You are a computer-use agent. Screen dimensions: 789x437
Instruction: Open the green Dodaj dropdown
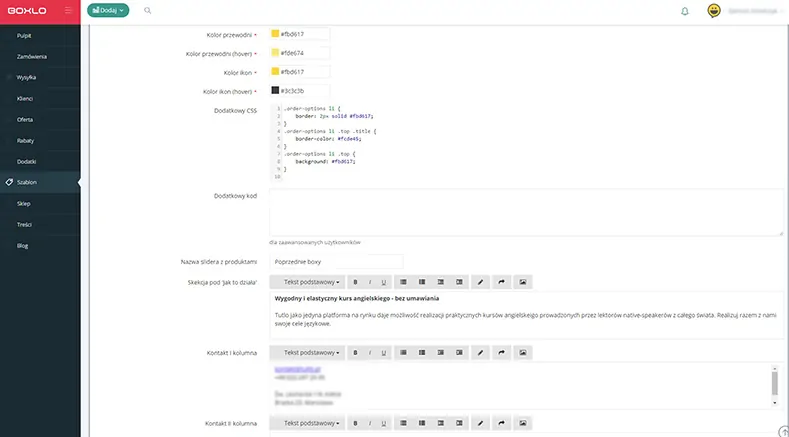click(108, 10)
